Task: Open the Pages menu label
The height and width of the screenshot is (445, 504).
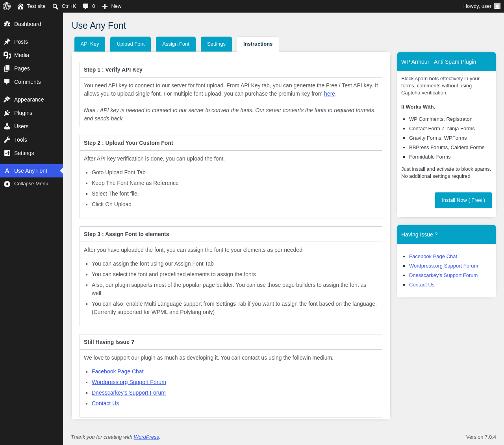Action: [22, 68]
